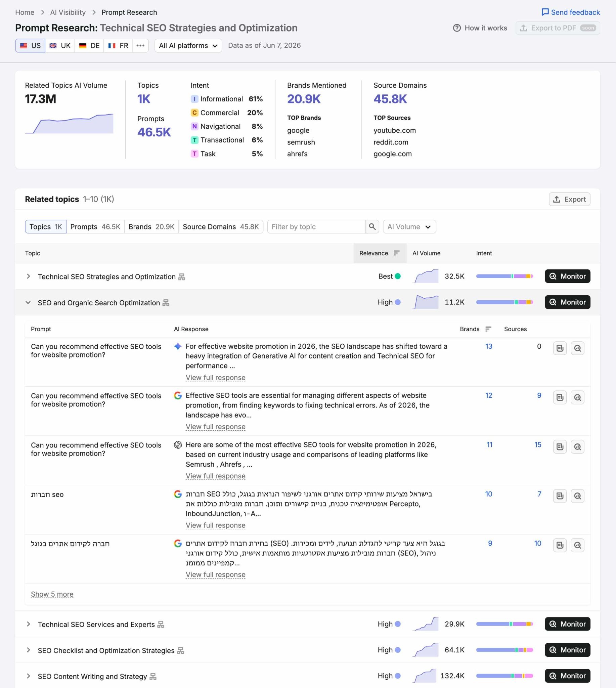Open response details icon for the 'חברות seo' row
The image size is (616, 688).
(560, 496)
